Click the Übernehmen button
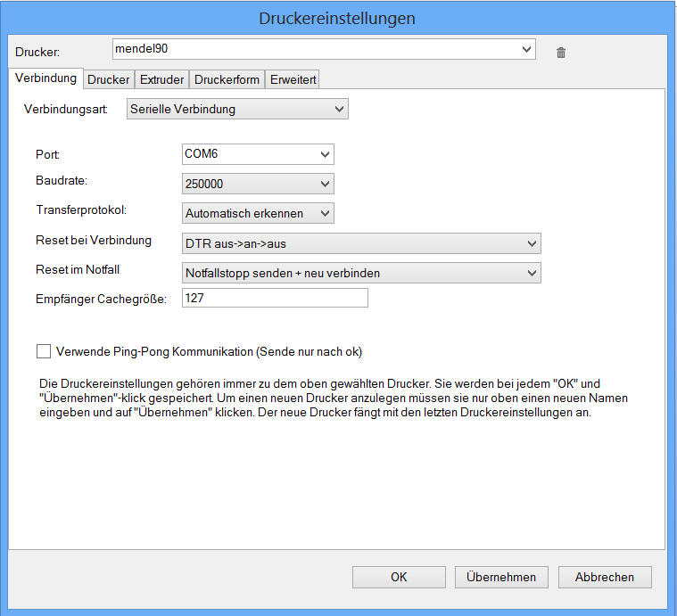Image resolution: width=677 pixels, height=616 pixels. pyautogui.click(x=501, y=577)
